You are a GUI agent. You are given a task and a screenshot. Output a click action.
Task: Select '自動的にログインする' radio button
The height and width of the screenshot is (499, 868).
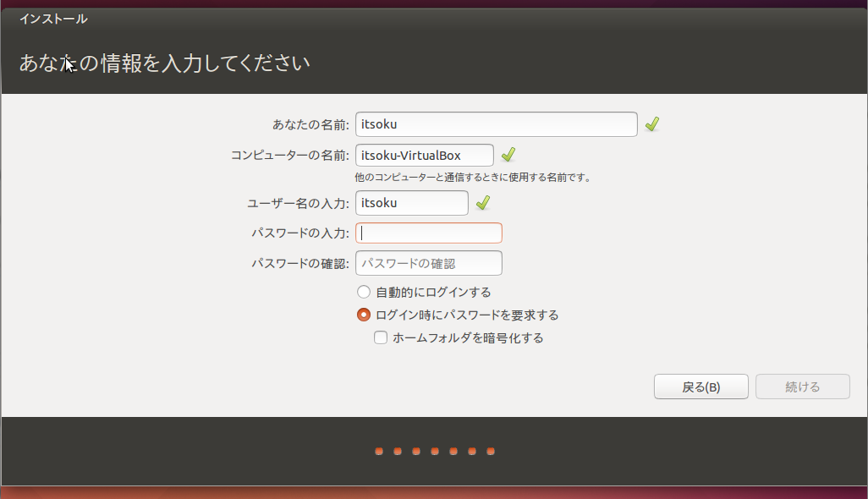pos(364,292)
